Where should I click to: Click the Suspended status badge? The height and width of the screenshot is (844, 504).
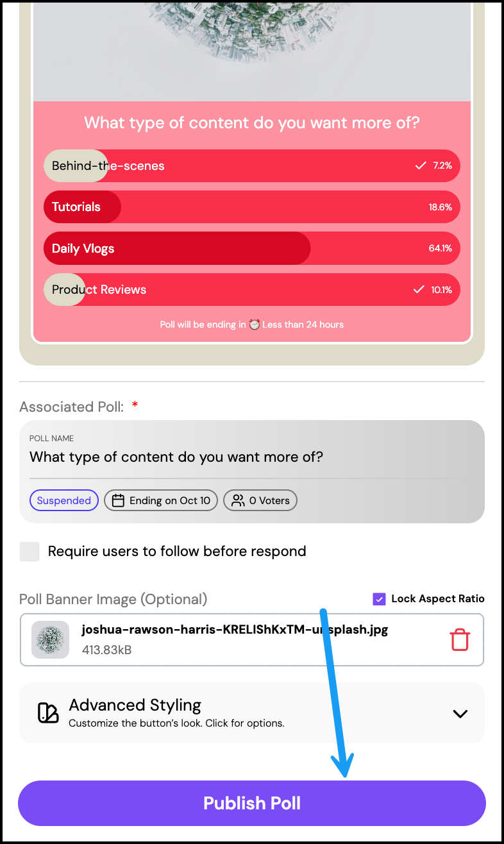click(x=63, y=501)
